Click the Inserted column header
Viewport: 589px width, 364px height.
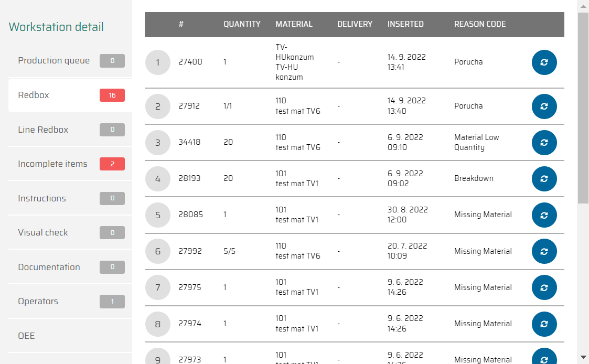point(405,24)
